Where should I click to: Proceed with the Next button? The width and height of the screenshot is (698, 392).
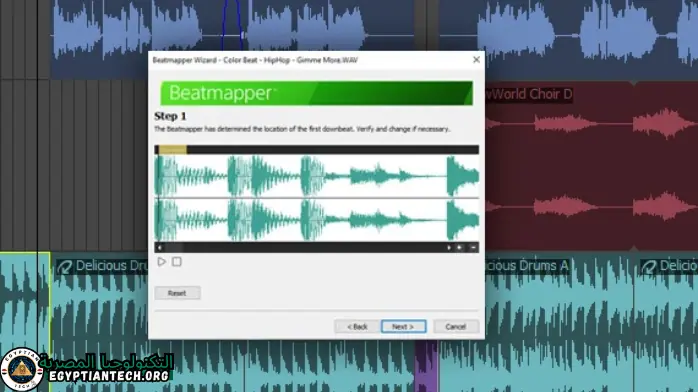click(403, 327)
